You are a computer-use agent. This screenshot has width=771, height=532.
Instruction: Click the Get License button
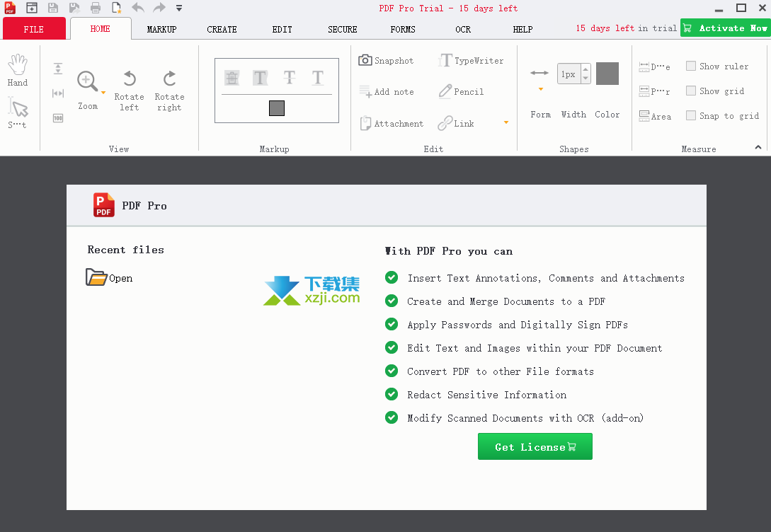[x=535, y=446]
